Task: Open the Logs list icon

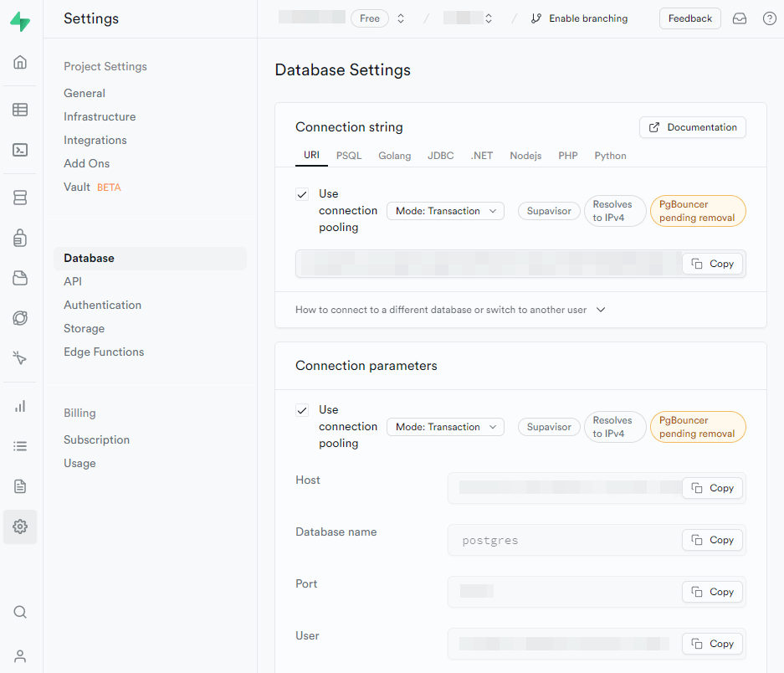Action: (20, 446)
